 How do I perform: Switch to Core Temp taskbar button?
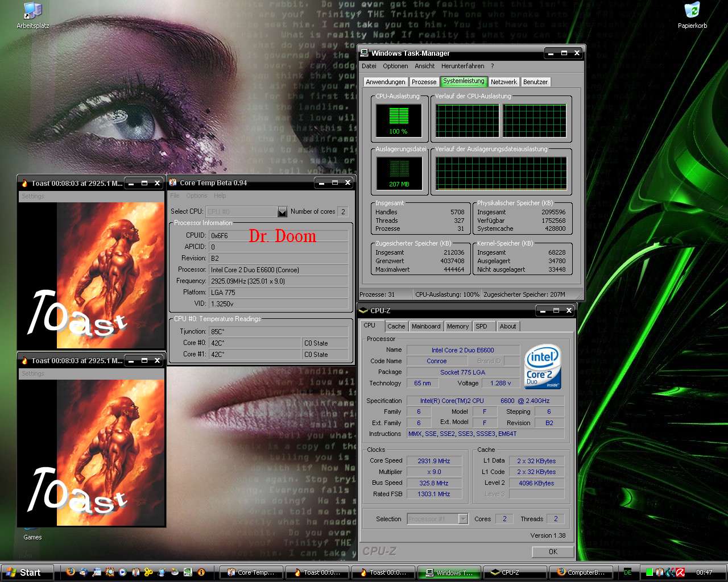pos(250,572)
